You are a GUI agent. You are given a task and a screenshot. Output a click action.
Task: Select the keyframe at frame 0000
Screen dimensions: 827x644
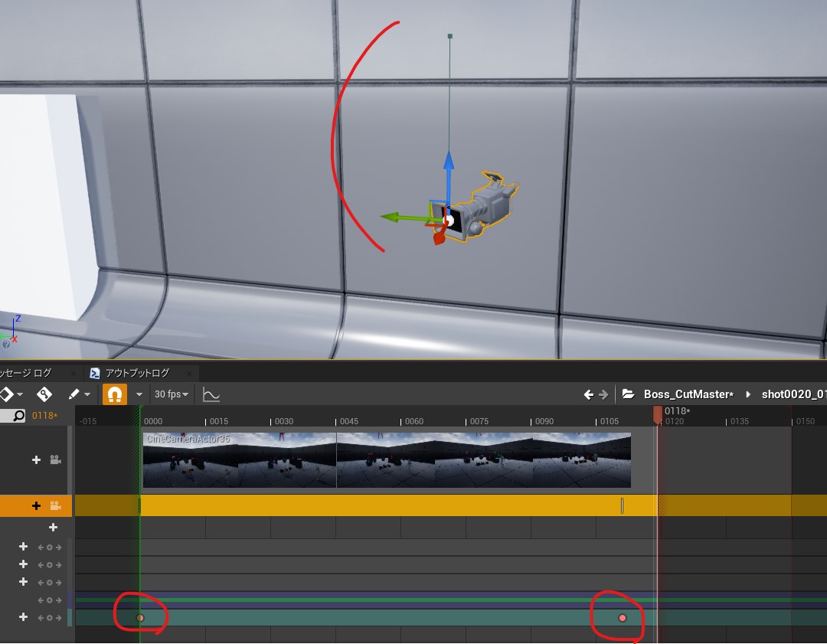point(140,618)
